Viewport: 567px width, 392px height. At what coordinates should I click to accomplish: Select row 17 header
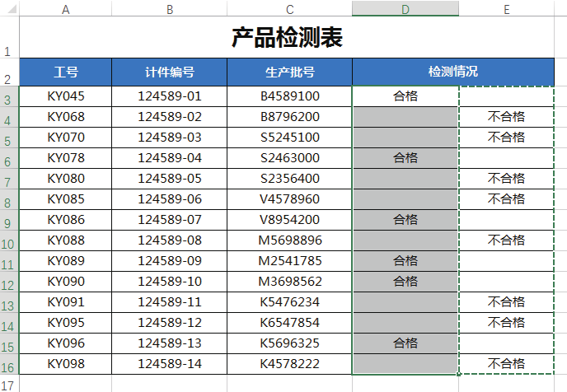[9, 383]
